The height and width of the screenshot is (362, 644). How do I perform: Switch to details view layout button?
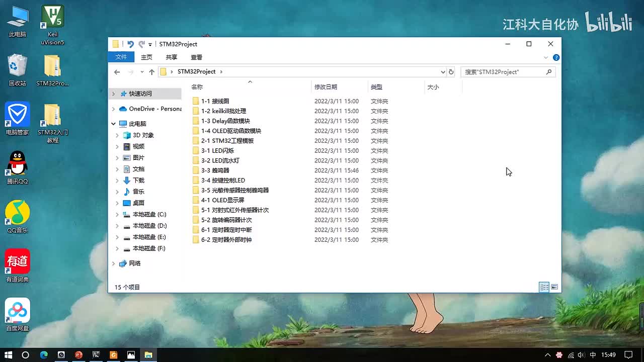[x=544, y=287]
